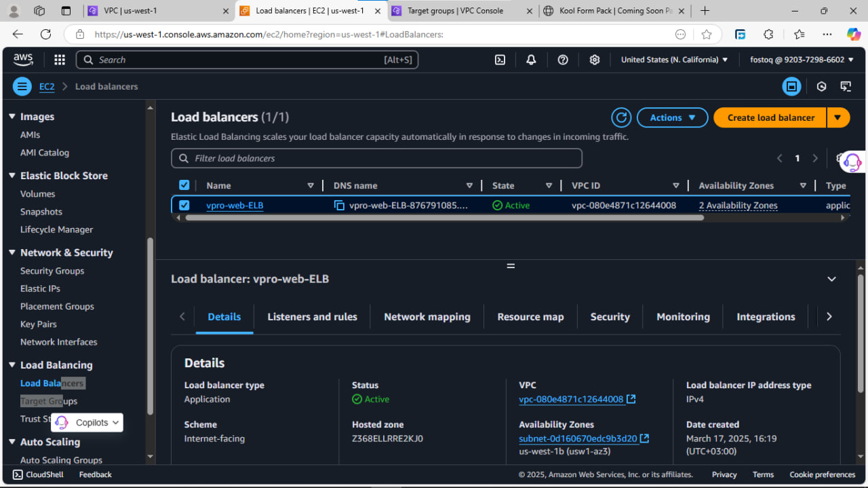868x488 pixels.
Task: Select the Details tab
Action: [x=224, y=317]
